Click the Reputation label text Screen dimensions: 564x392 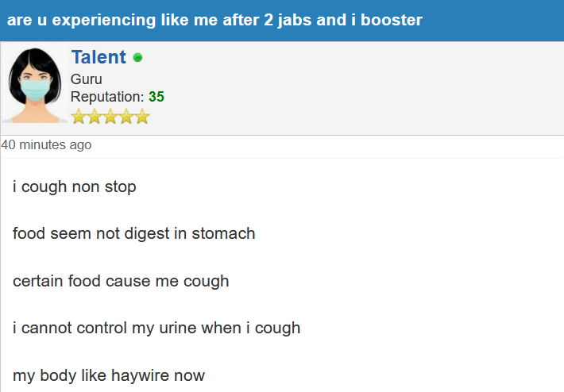pyautogui.click(x=107, y=97)
